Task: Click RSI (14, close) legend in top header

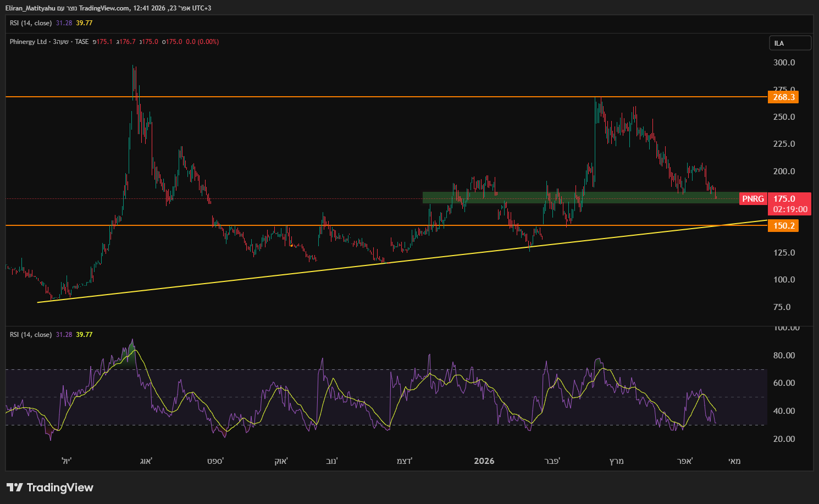Action: pos(31,23)
